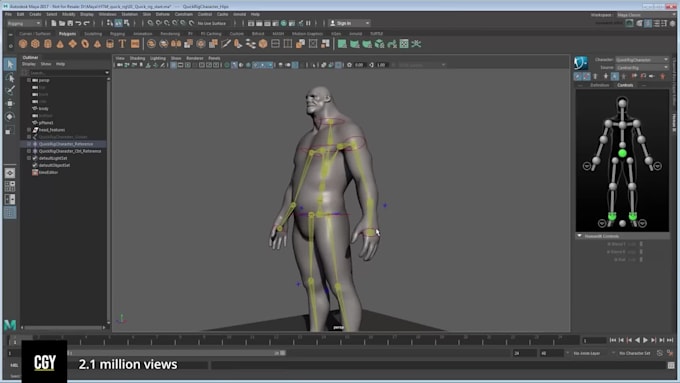Create new scene icon in status line
The height and width of the screenshot is (383, 680).
pos(54,23)
